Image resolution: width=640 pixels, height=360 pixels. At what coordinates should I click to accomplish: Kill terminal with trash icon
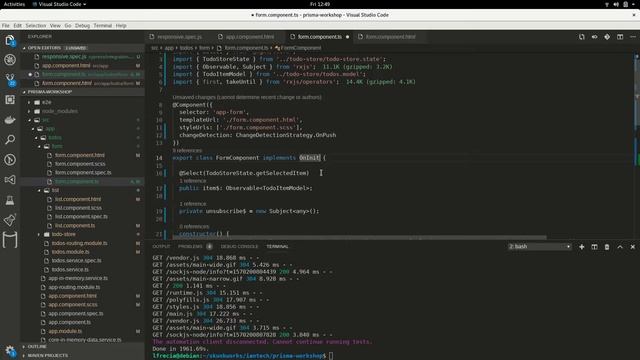pos(607,247)
